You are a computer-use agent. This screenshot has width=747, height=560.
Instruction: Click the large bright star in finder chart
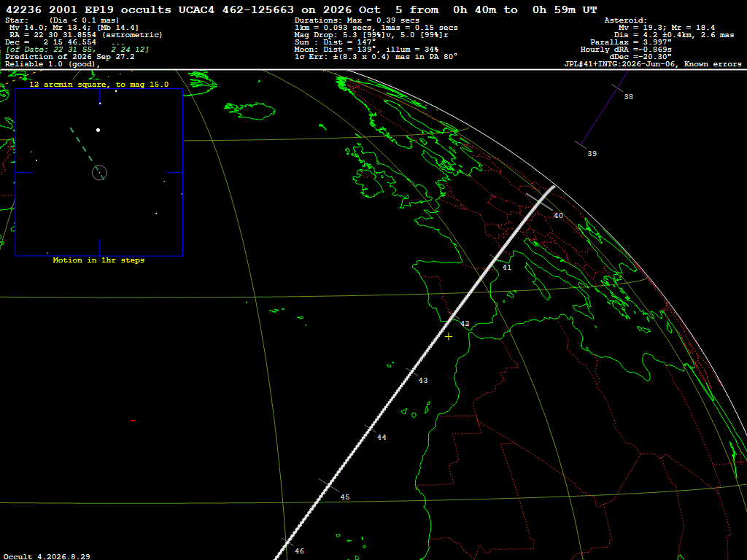(x=98, y=130)
